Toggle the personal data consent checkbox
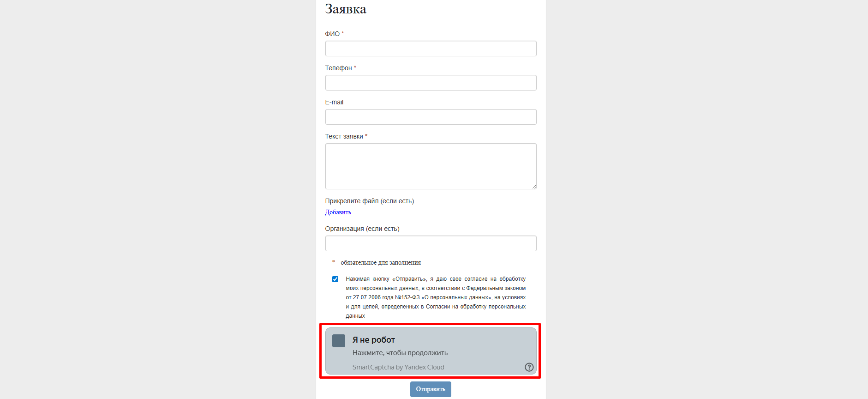This screenshot has width=868, height=399. coord(335,279)
